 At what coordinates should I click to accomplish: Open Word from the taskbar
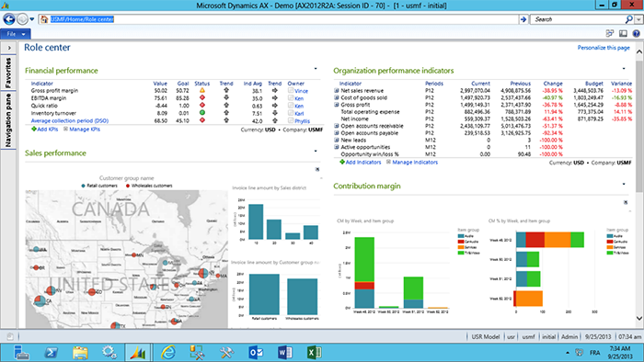[284, 352]
